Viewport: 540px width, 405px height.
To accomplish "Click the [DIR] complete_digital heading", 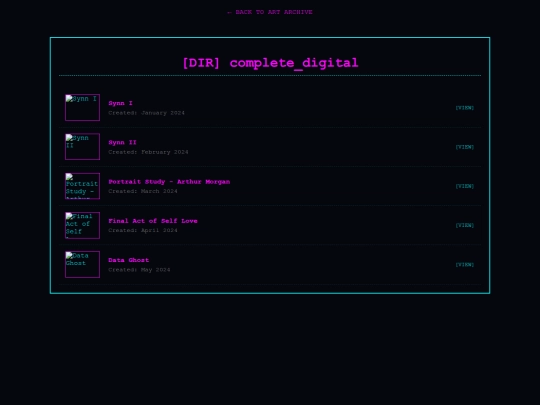I will click(270, 63).
